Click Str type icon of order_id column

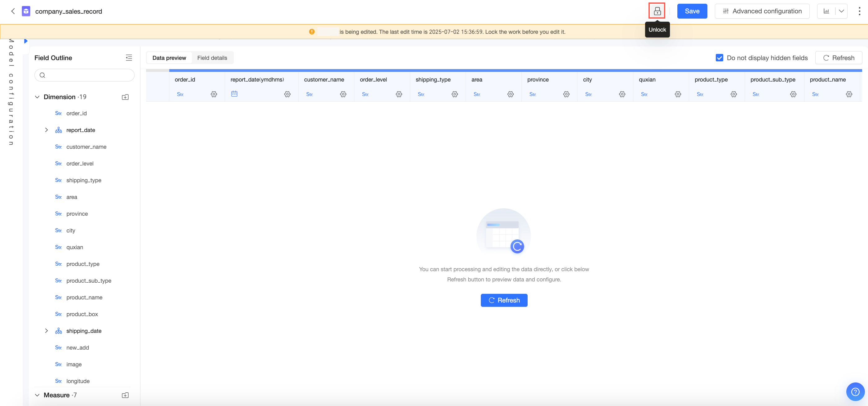(180, 94)
